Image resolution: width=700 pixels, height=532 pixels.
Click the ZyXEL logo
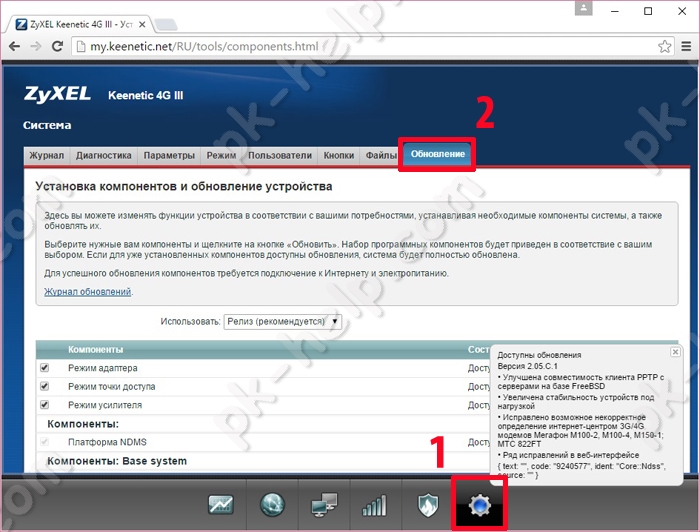pyautogui.click(x=57, y=94)
